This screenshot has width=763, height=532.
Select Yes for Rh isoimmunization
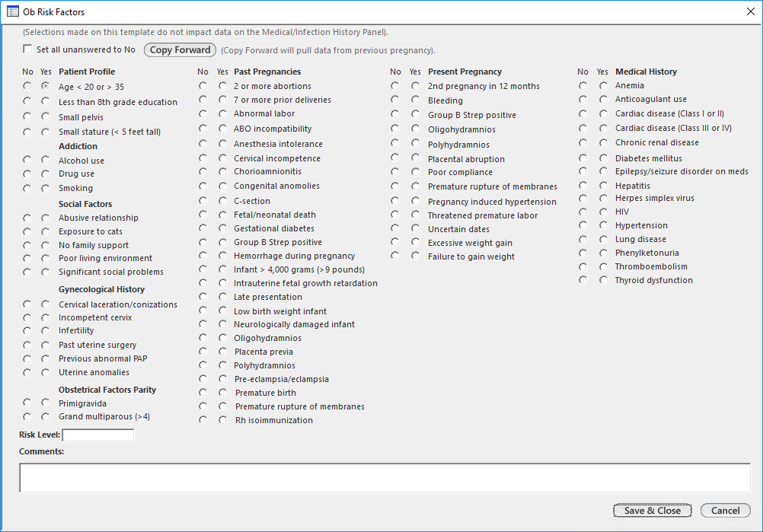222,420
